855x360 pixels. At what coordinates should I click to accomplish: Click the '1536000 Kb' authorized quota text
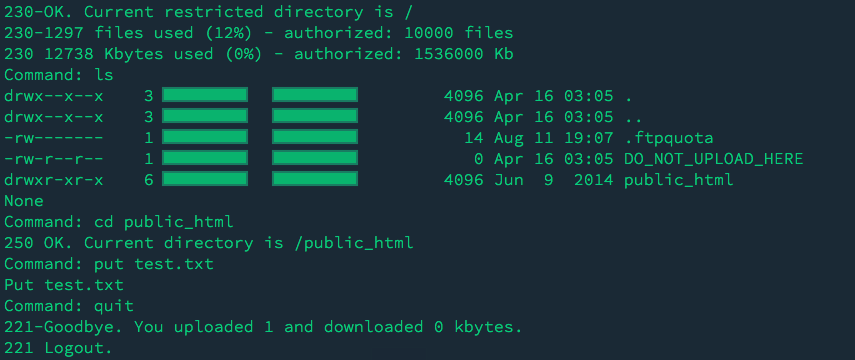point(464,53)
